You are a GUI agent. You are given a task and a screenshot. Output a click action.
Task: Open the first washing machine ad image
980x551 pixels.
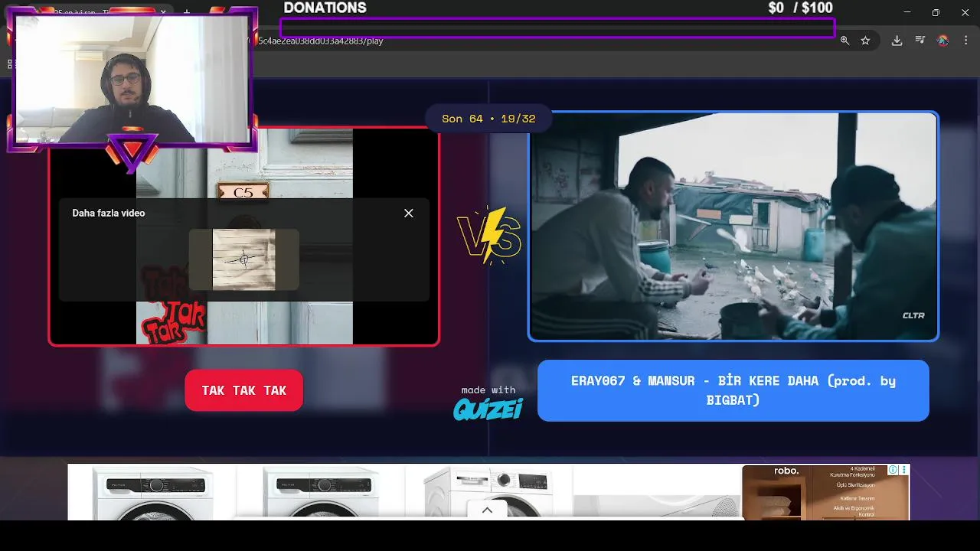pos(152,492)
